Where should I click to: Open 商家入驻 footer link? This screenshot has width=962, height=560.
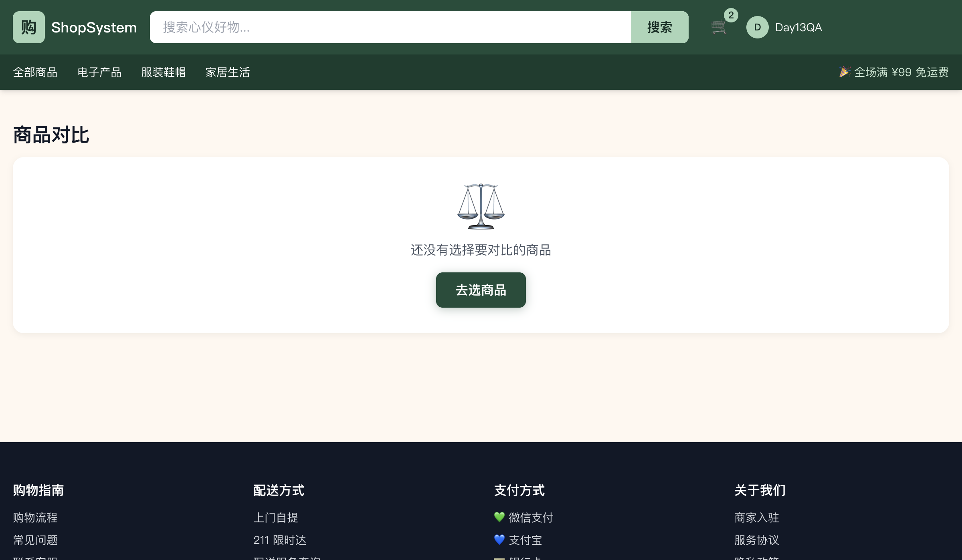tap(757, 518)
